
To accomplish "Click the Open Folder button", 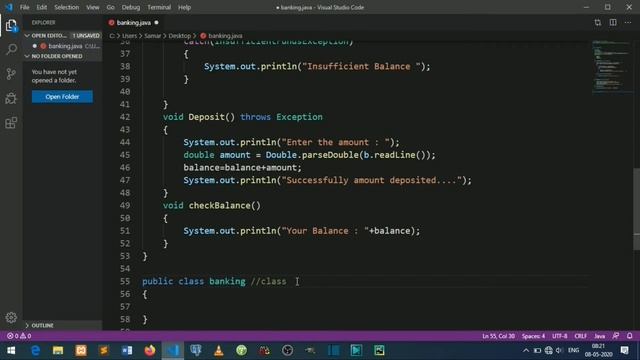I will 62,97.
